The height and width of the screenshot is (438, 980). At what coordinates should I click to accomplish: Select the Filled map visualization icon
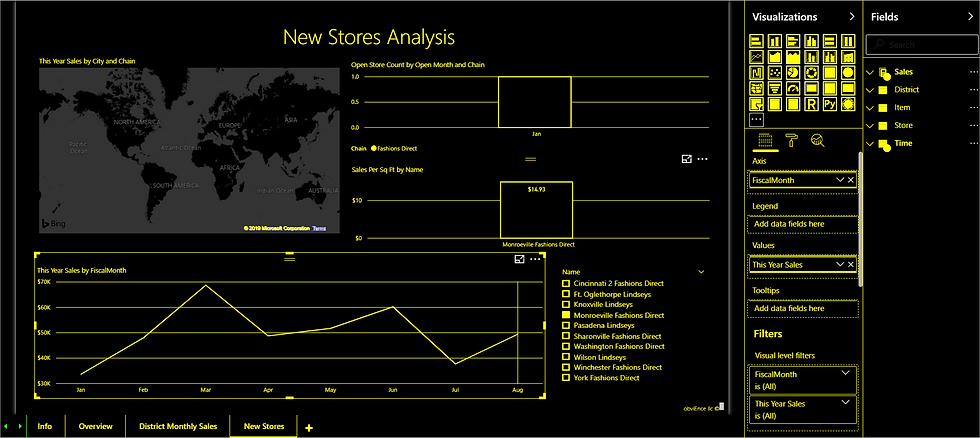(756, 88)
